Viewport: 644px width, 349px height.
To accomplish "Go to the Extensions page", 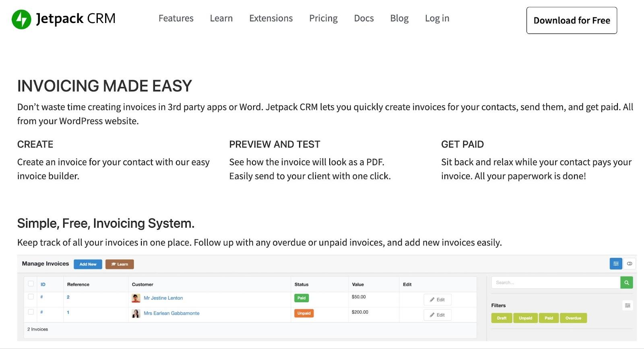I will pyautogui.click(x=271, y=18).
